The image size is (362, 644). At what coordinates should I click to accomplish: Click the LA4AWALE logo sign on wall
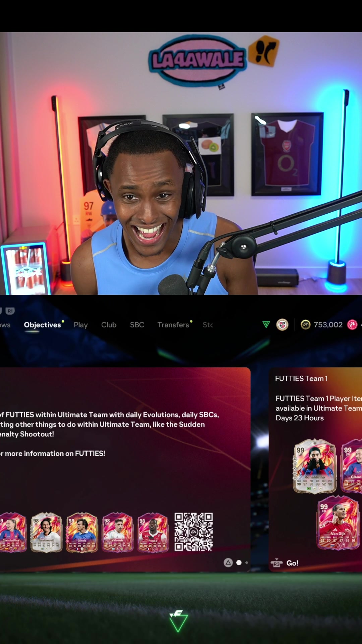point(197,61)
